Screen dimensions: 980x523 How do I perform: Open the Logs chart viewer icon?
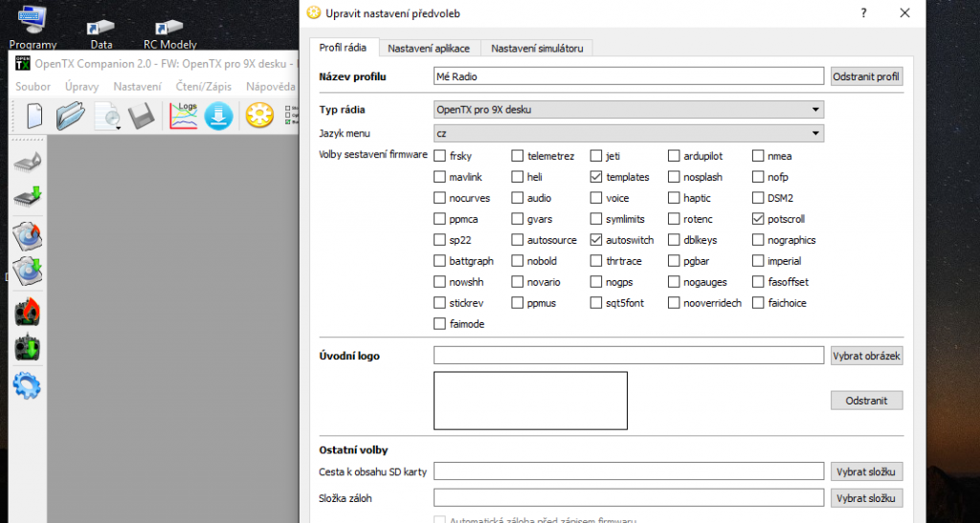[183, 116]
